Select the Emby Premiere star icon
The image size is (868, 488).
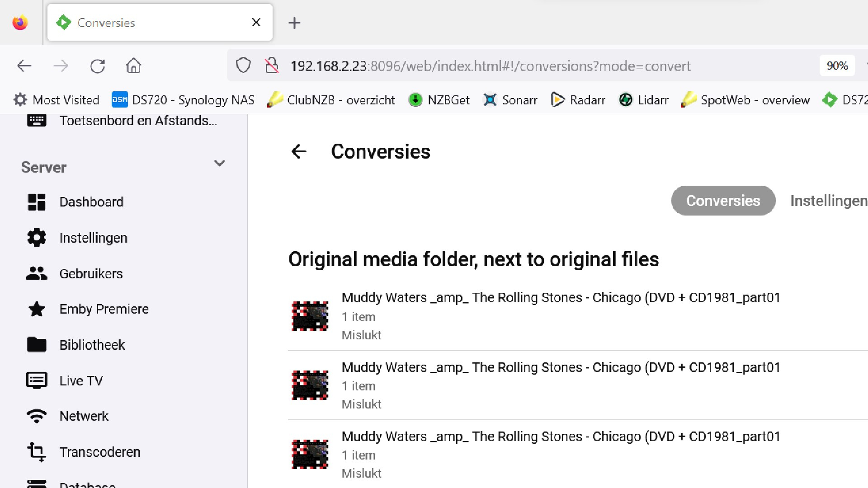click(x=37, y=309)
